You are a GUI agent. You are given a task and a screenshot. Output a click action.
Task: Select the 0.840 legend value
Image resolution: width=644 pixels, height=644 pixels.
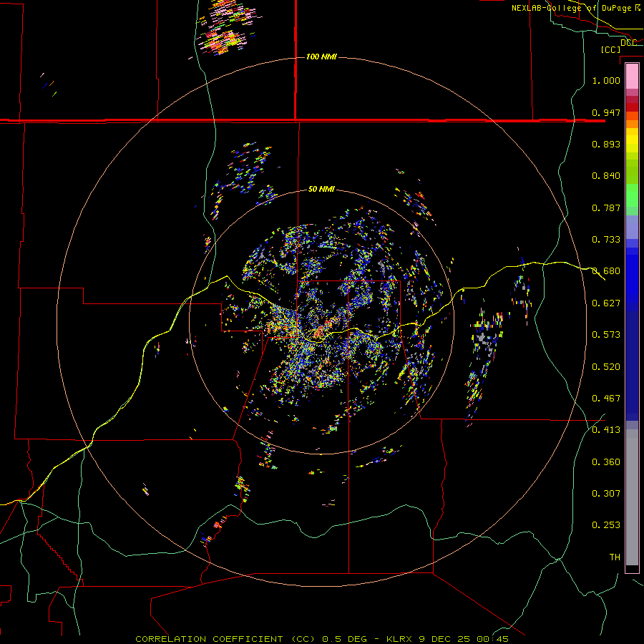point(606,176)
